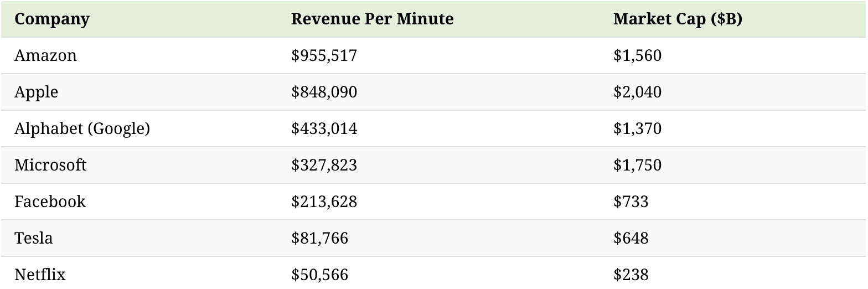Screen dimensions: 868x289
Task: Select the Amazon company cell
Action: [x=45, y=55]
